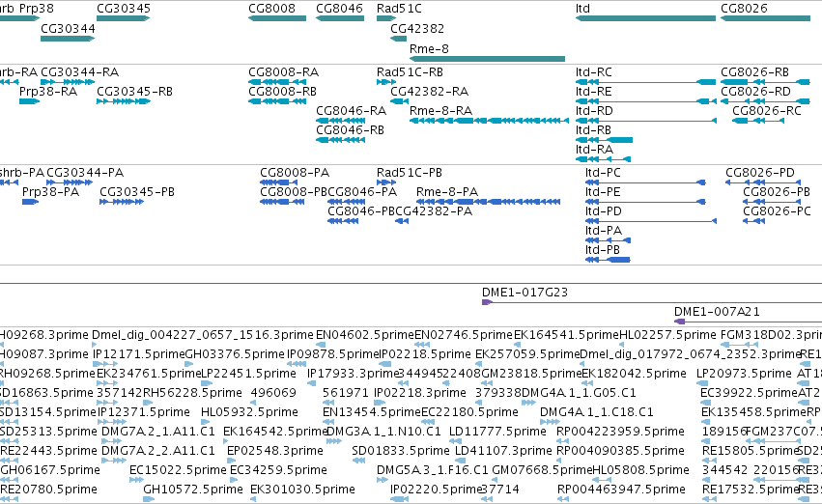Select EST SD01833.5prime
Viewport: 822px width, 504px height.
pos(359,462)
